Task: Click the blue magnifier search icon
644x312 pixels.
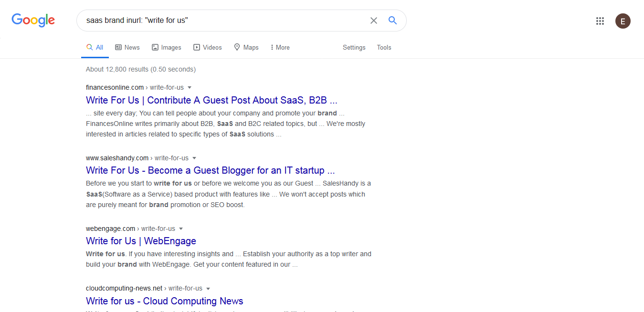Action: click(392, 21)
